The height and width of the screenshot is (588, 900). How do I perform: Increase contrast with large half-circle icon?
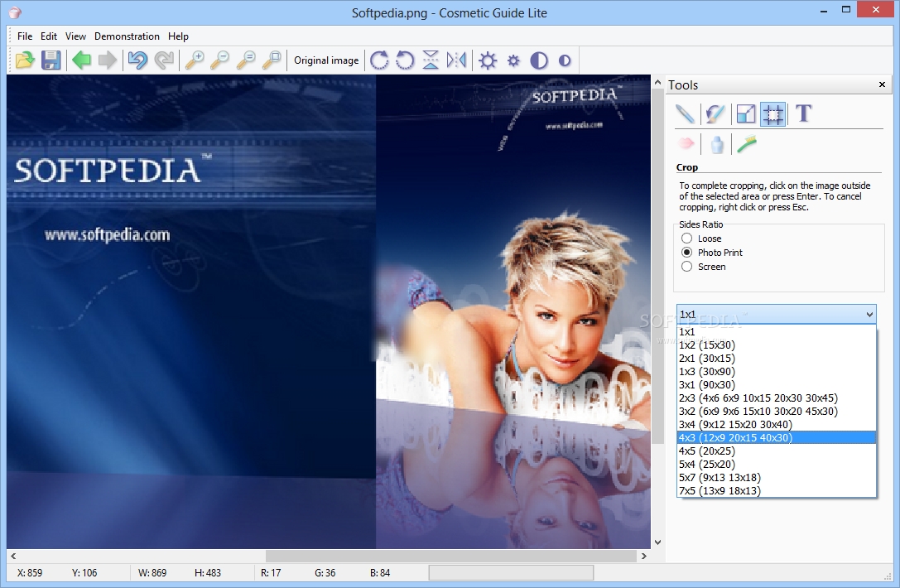539,60
